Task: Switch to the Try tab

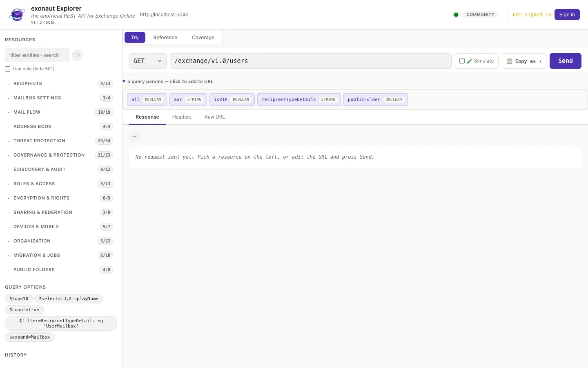Action: click(135, 38)
